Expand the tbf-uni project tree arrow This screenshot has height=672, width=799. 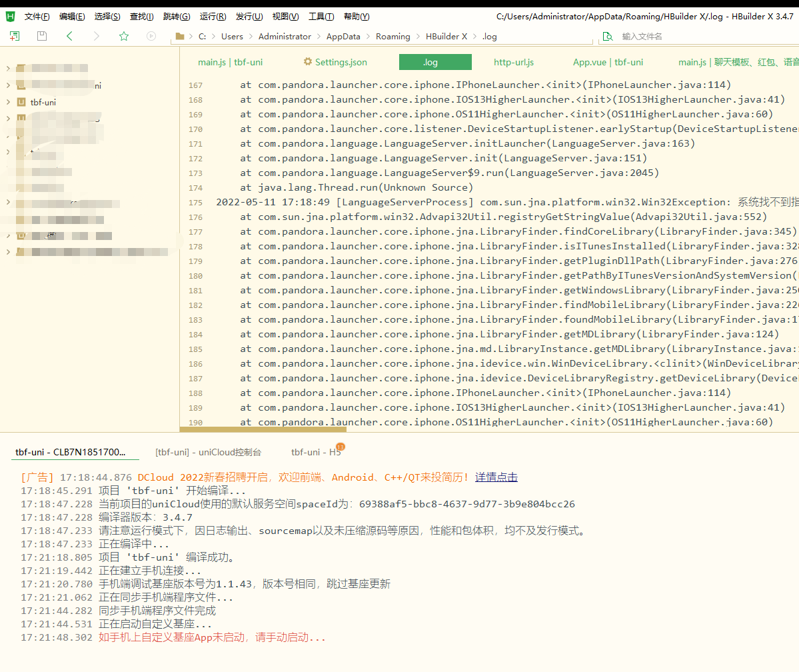coord(8,102)
